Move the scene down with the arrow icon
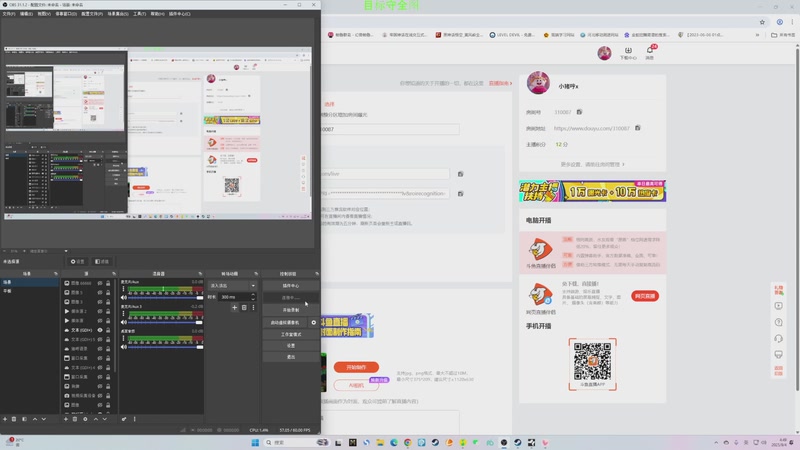The width and height of the screenshot is (800, 450). [44, 419]
